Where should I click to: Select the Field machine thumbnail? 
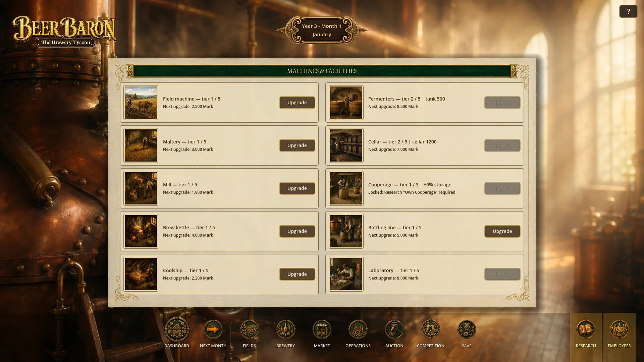(141, 103)
